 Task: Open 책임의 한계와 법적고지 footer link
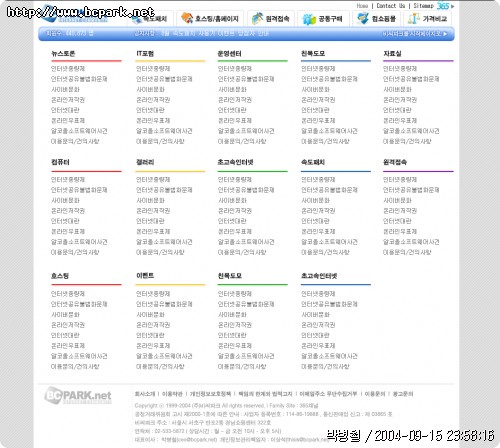point(265,394)
